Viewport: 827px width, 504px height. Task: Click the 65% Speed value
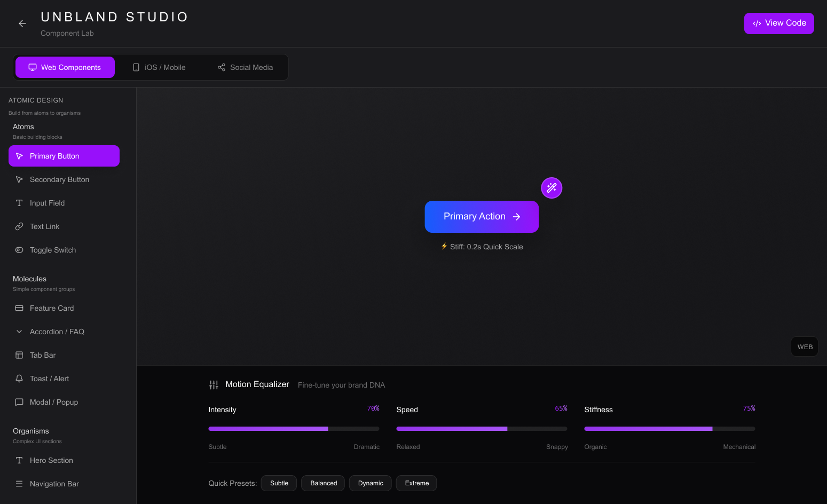pyautogui.click(x=561, y=408)
